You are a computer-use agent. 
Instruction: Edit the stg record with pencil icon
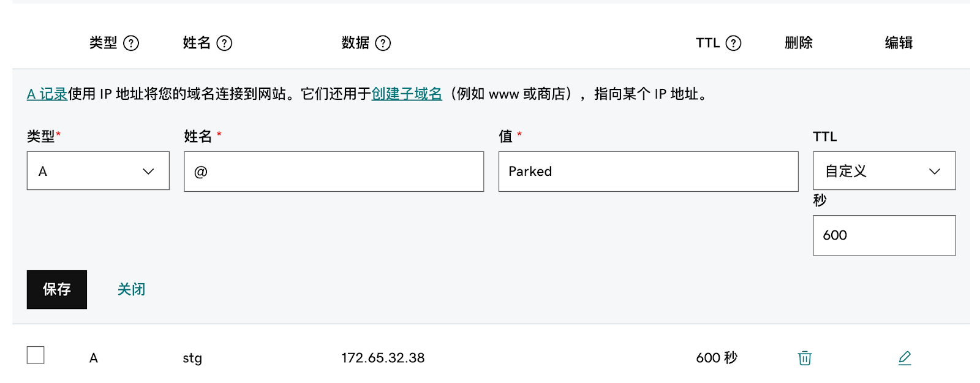click(905, 358)
